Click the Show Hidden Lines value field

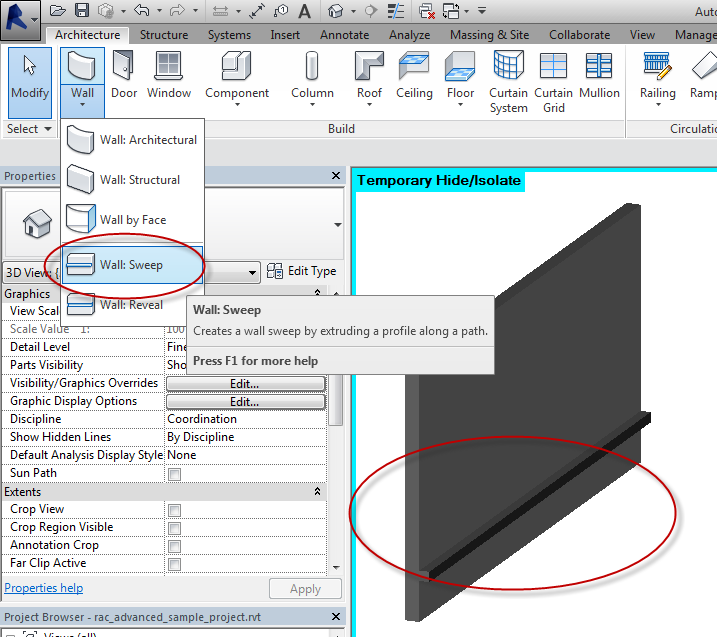tap(245, 437)
